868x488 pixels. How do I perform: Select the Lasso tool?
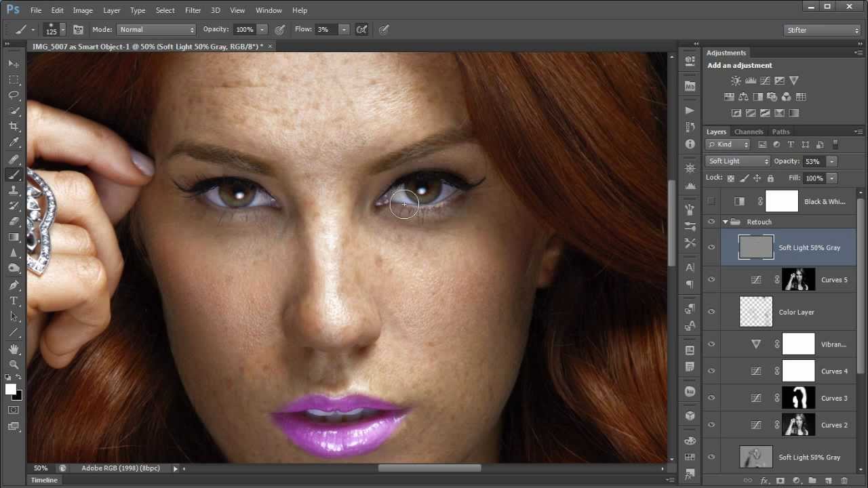(14, 96)
